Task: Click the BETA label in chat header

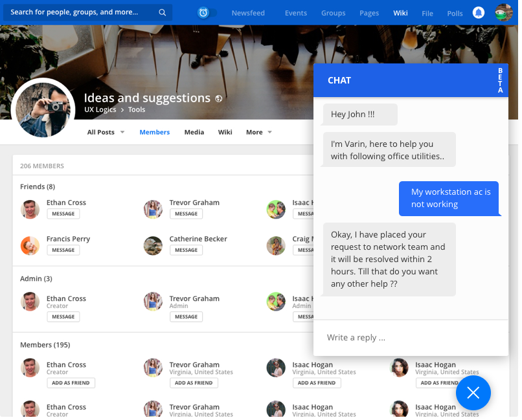Action: click(500, 80)
